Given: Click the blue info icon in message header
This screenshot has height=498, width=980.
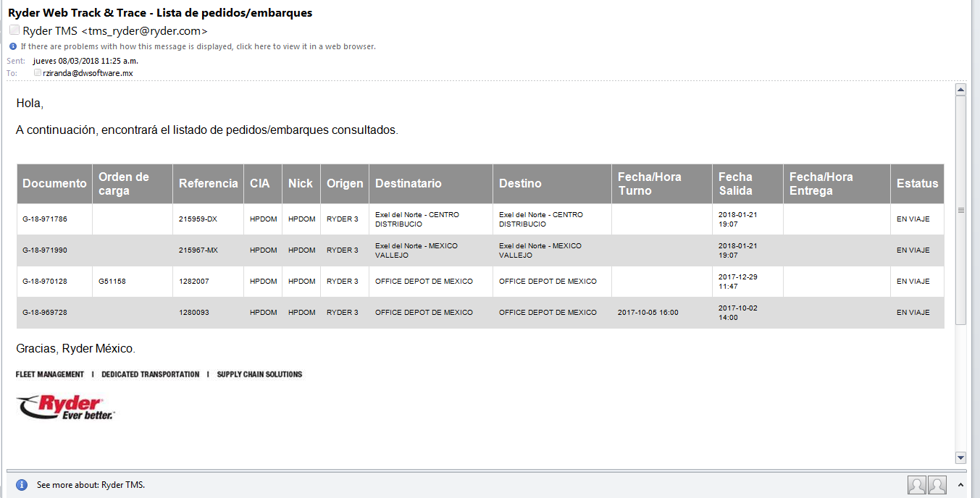Looking at the screenshot, I should (12, 46).
